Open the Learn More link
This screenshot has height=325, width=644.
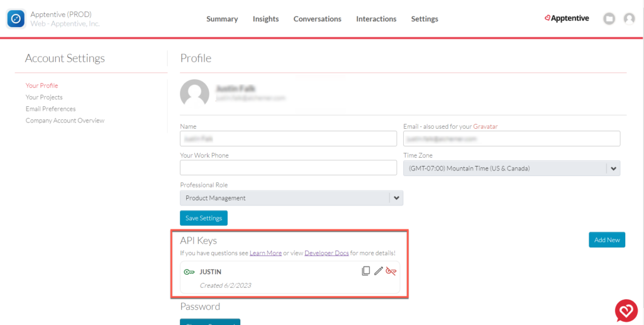pyautogui.click(x=266, y=253)
